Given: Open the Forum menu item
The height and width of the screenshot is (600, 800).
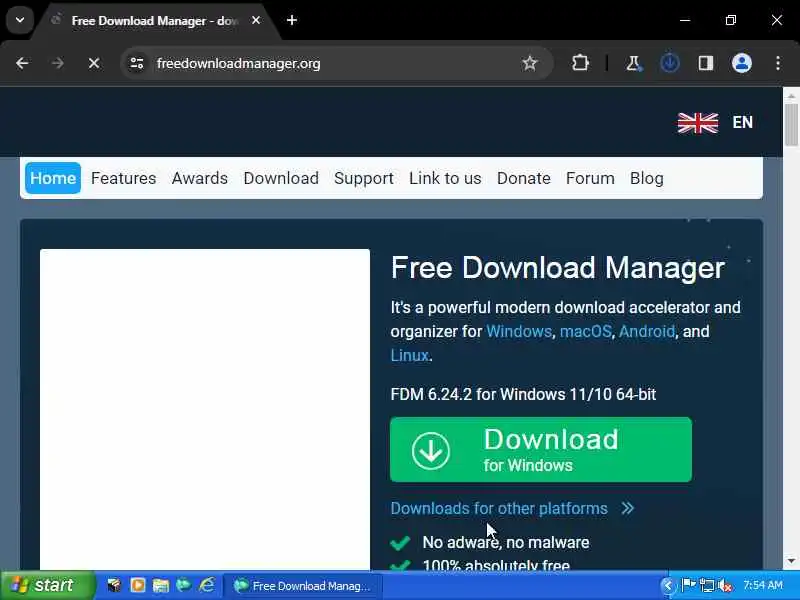Looking at the screenshot, I should (x=590, y=178).
